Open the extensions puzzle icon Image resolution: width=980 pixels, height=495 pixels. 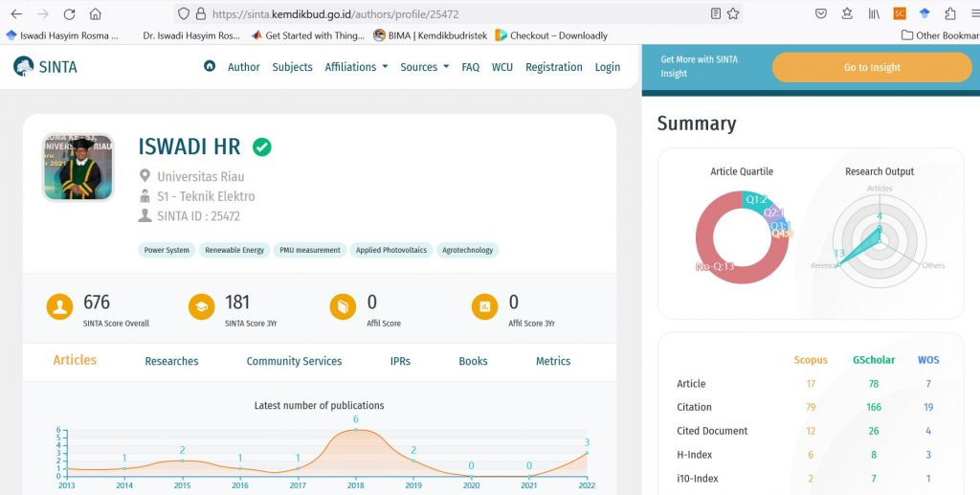tap(950, 13)
